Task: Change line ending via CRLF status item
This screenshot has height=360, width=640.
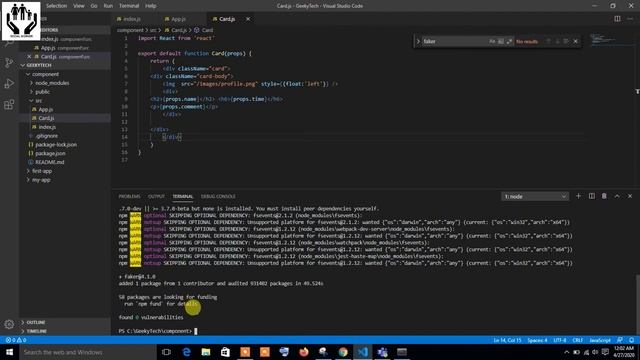Action: point(578,340)
